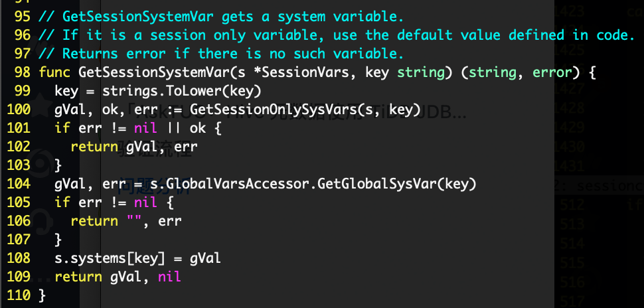
Task: Open the faint AskTUG Hive article link
Action: pos(292,110)
